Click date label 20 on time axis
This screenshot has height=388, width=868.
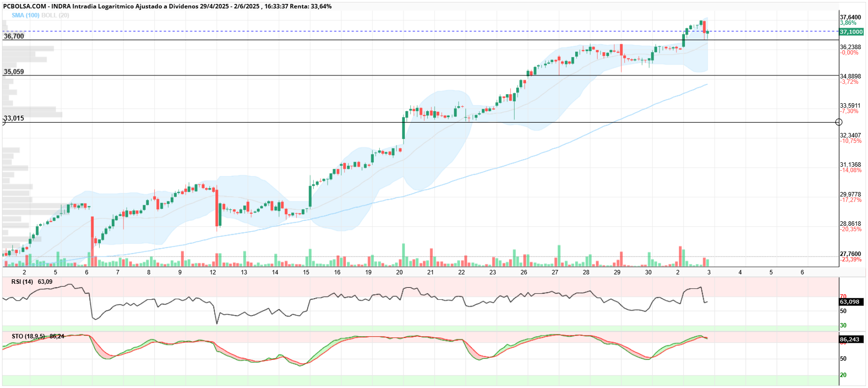coord(400,272)
